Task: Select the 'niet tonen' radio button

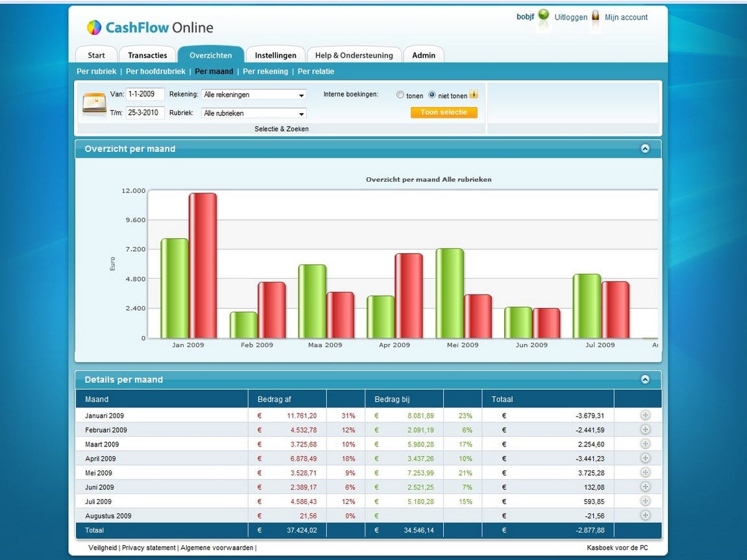Action: pos(432,95)
